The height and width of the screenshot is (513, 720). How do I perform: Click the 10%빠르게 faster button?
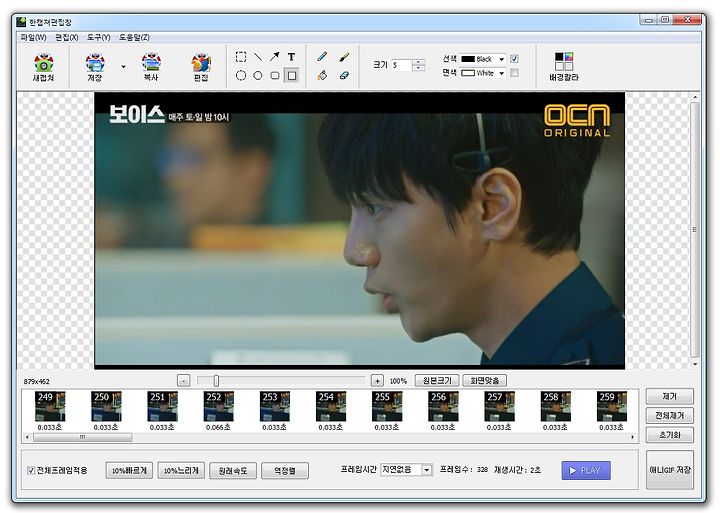pos(129,471)
